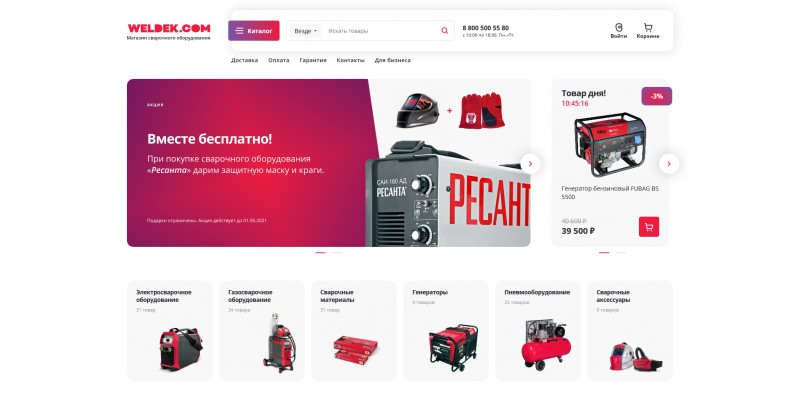Focus the Искать товары search field

380,31
